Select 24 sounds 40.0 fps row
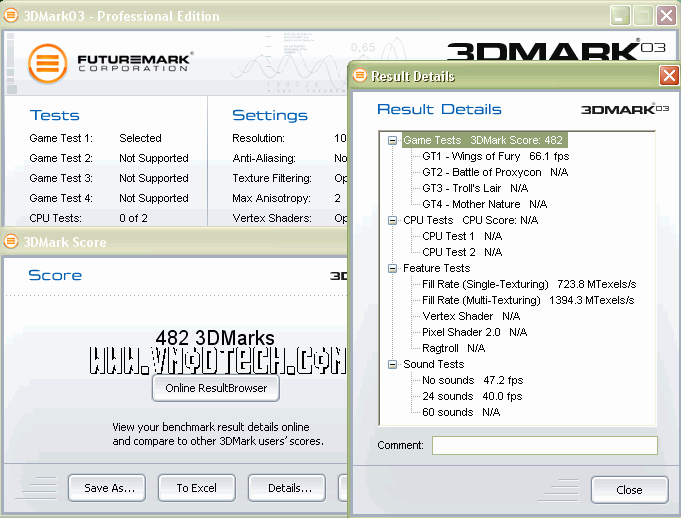 click(472, 397)
